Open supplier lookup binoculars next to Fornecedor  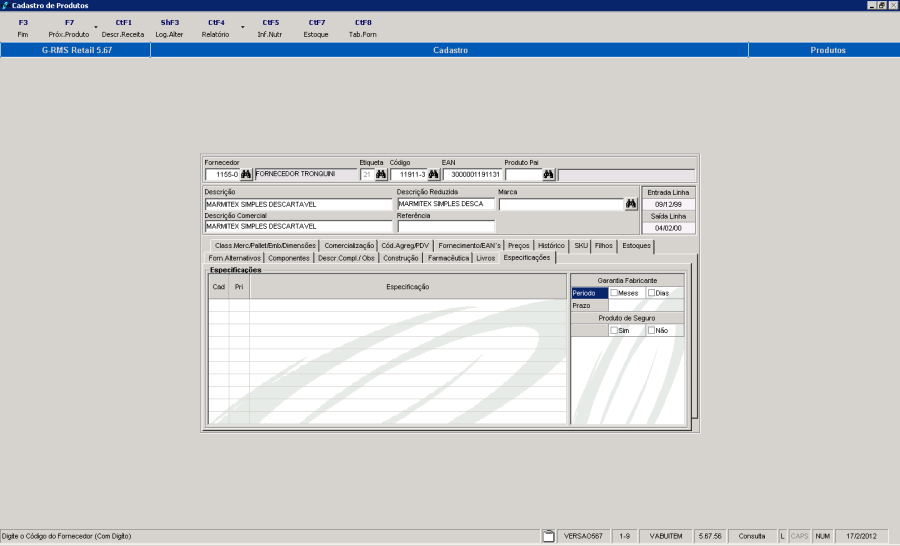[x=246, y=174]
